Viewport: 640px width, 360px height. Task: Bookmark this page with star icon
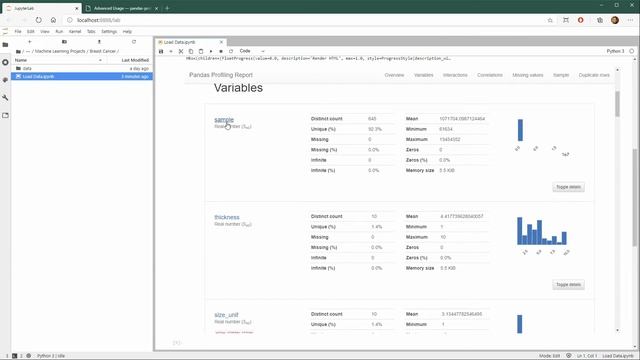pyautogui.click(x=550, y=20)
